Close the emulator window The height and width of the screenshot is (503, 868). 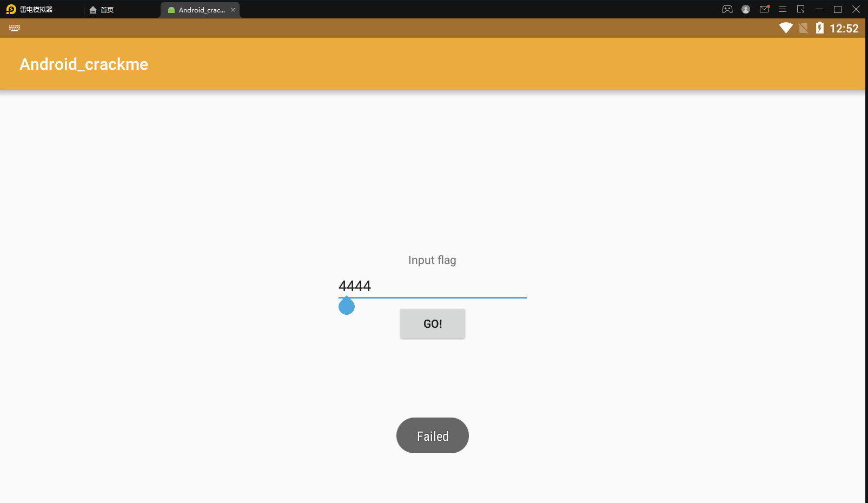856,9
